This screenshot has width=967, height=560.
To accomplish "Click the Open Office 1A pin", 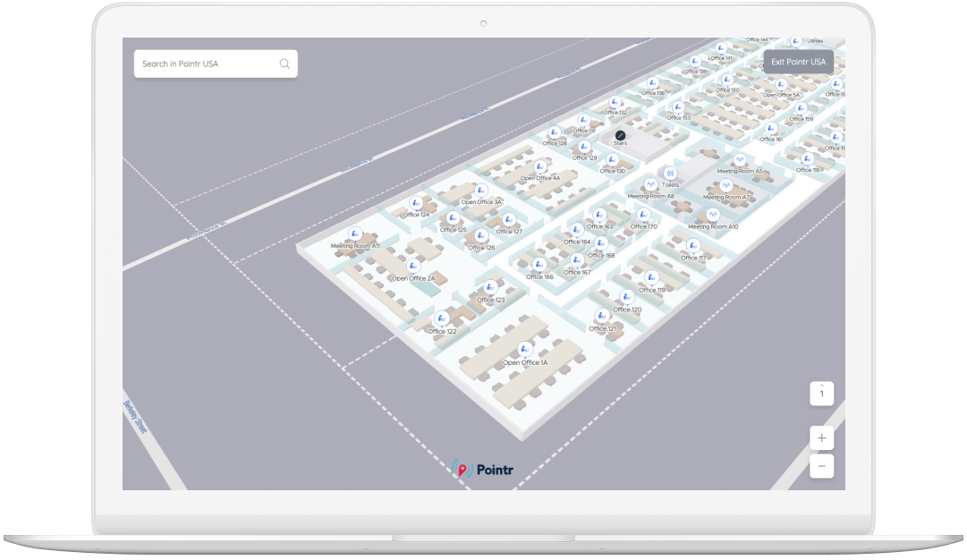I will point(523,349).
